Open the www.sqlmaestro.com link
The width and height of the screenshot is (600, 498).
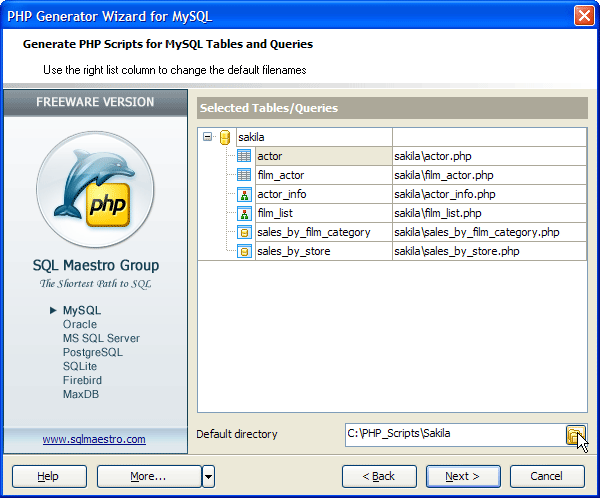[x=94, y=439]
